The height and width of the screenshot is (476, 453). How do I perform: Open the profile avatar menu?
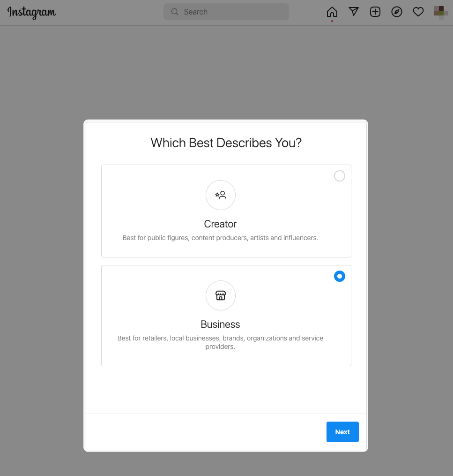pyautogui.click(x=439, y=12)
